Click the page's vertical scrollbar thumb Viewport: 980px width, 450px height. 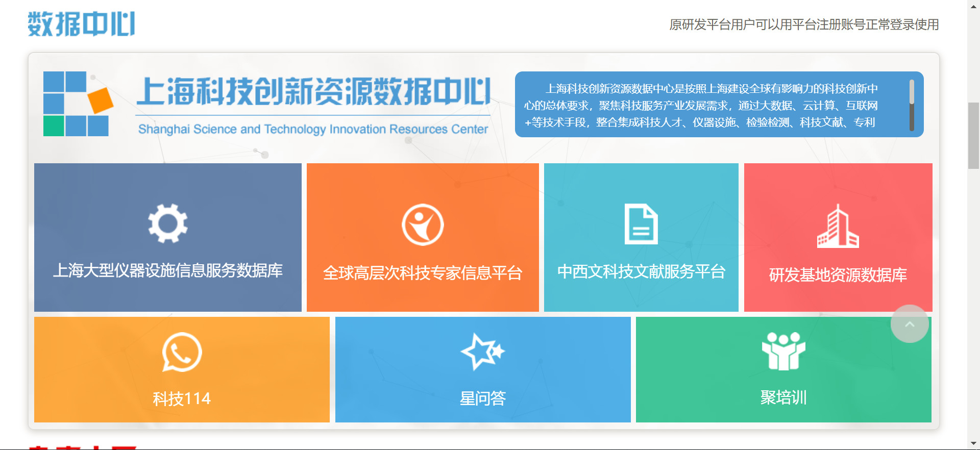pyautogui.click(x=973, y=135)
